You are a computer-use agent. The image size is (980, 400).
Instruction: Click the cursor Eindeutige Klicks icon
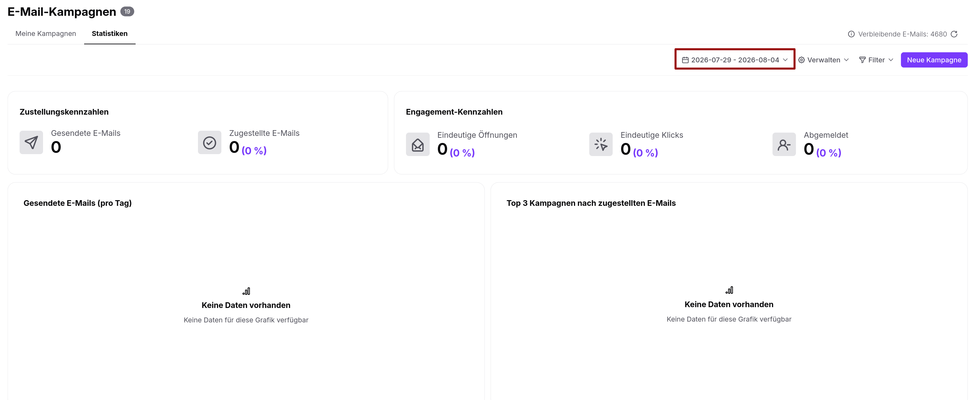pyautogui.click(x=601, y=145)
